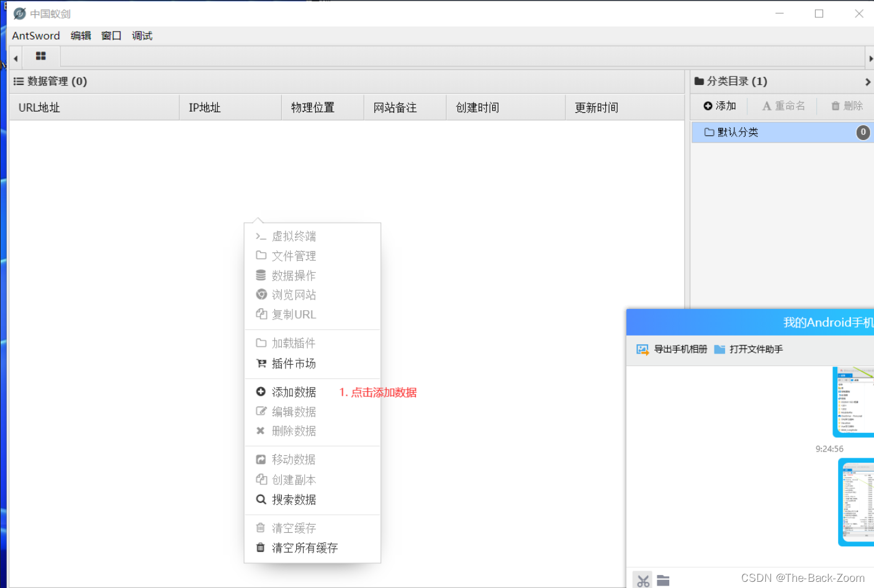
Task: Open the 编辑 menu
Action: click(x=81, y=36)
